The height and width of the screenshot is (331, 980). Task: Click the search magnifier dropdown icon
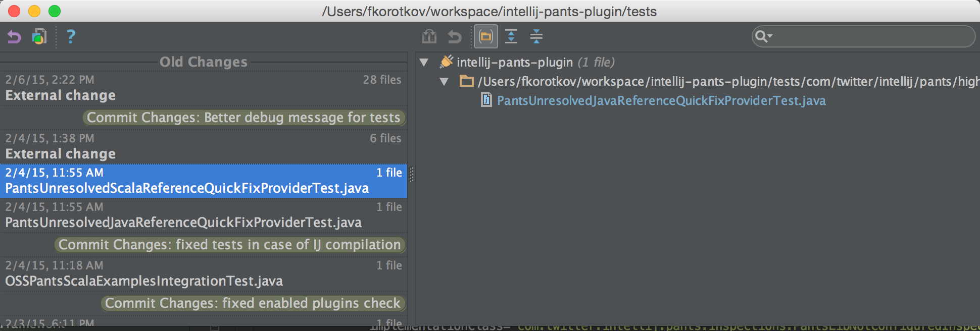click(763, 36)
